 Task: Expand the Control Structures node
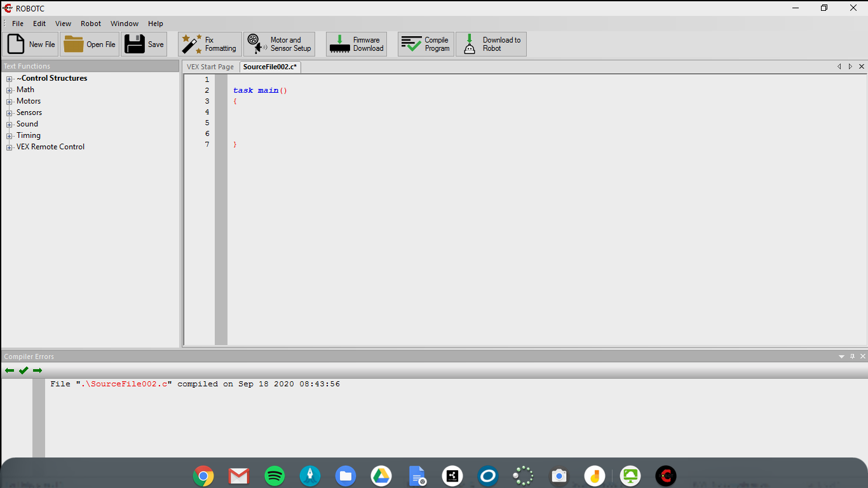tap(10, 79)
